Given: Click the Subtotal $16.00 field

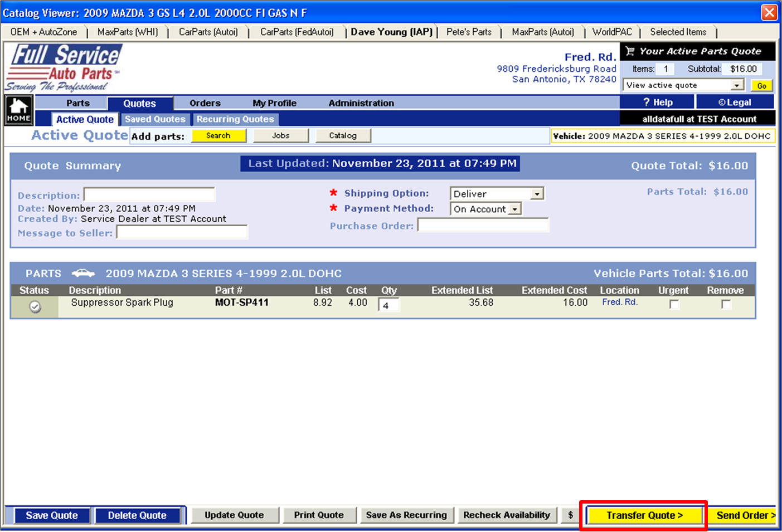Looking at the screenshot, I should (744, 69).
